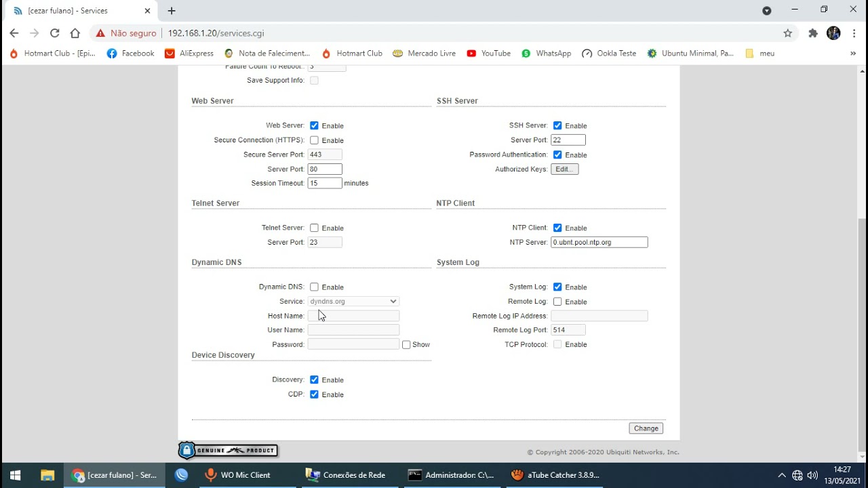Enable Secure Connection (HTTPS) checkbox
Viewport: 868px width, 488px height.
coord(314,140)
